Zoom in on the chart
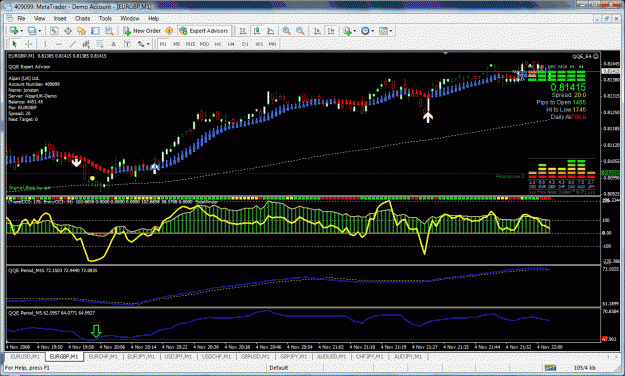The height and width of the screenshot is (376, 625). (287, 31)
